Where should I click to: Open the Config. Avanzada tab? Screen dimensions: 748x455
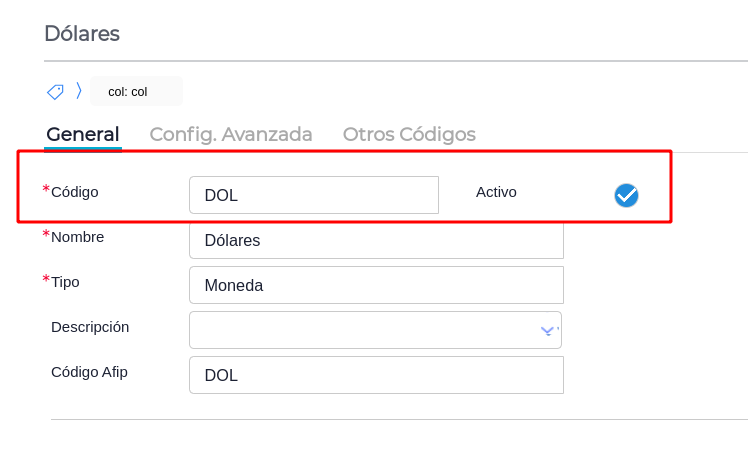tap(231, 134)
